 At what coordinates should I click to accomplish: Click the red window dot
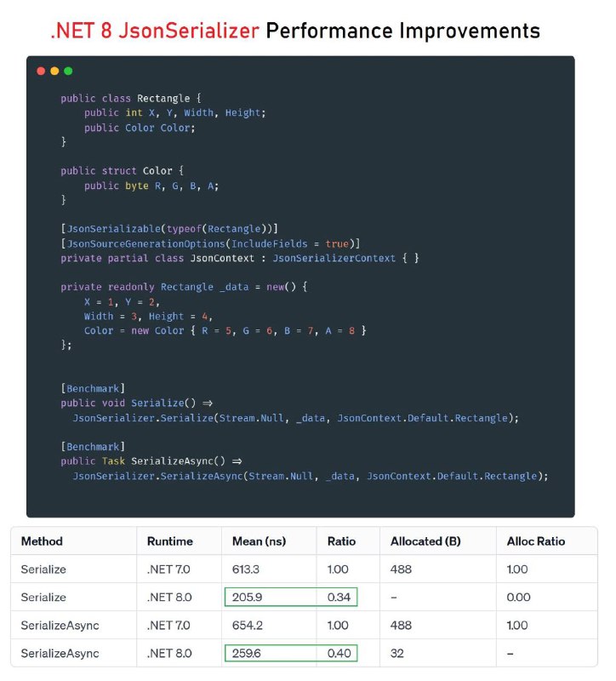tap(41, 72)
